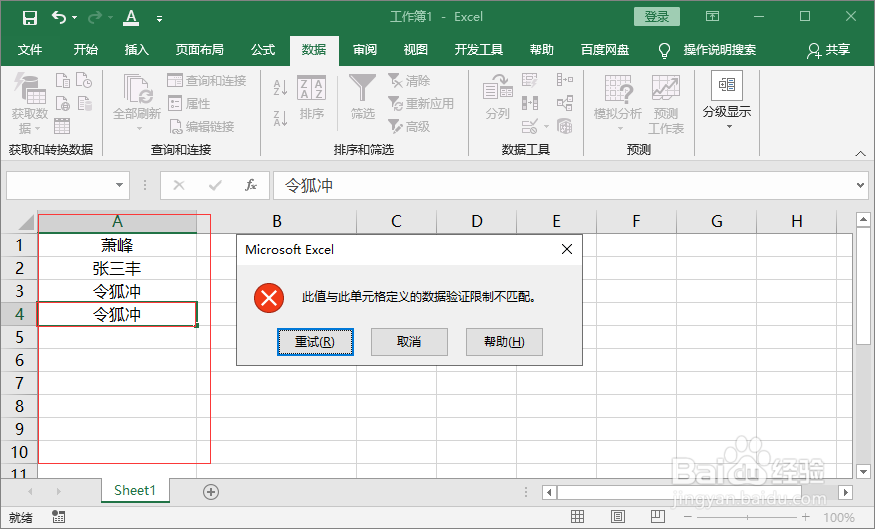Switch to Page Layout view icon
This screenshot has width=875, height=529.
pyautogui.click(x=618, y=517)
